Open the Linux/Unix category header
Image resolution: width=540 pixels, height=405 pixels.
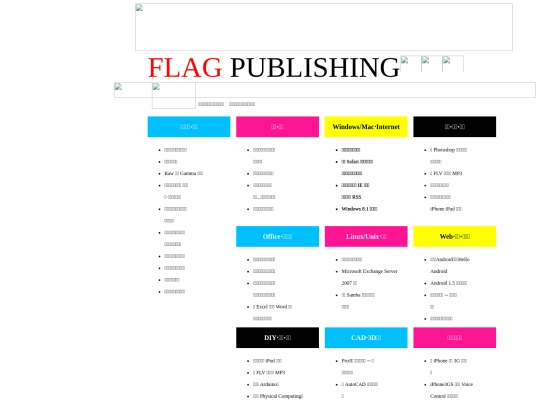(366, 236)
